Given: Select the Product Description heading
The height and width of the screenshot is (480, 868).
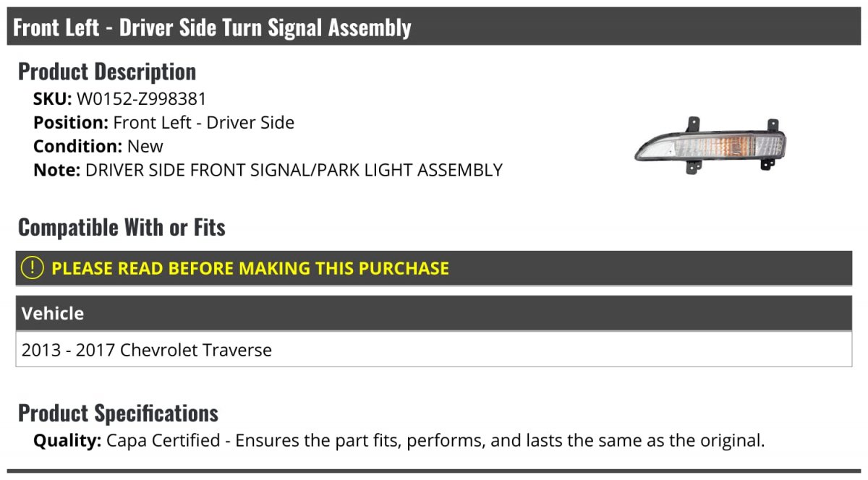Looking at the screenshot, I should pos(107,72).
